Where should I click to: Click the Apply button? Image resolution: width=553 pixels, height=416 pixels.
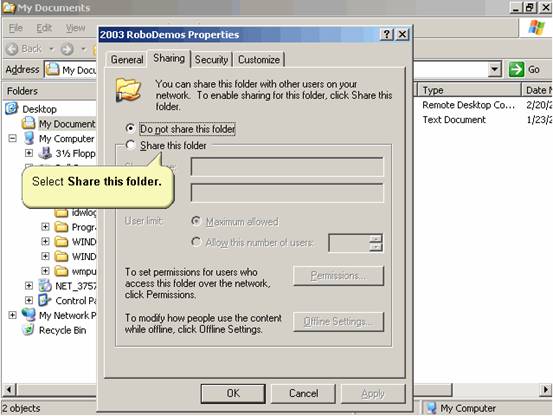coord(373,393)
